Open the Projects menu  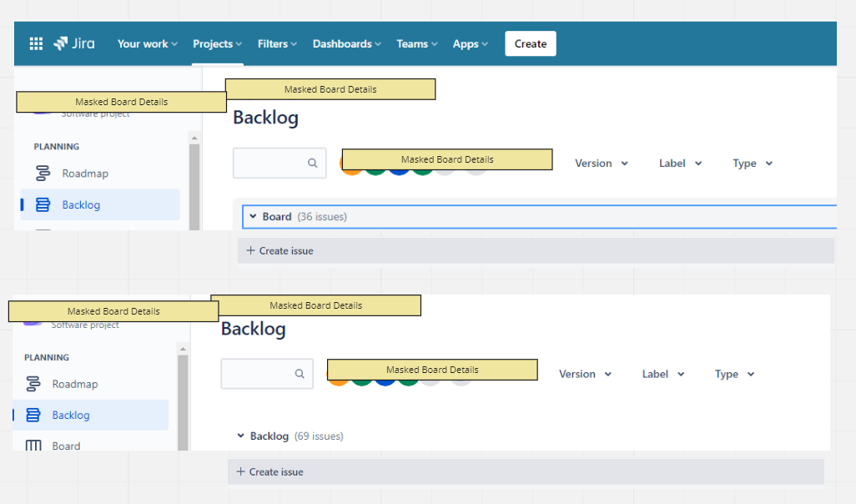point(217,43)
